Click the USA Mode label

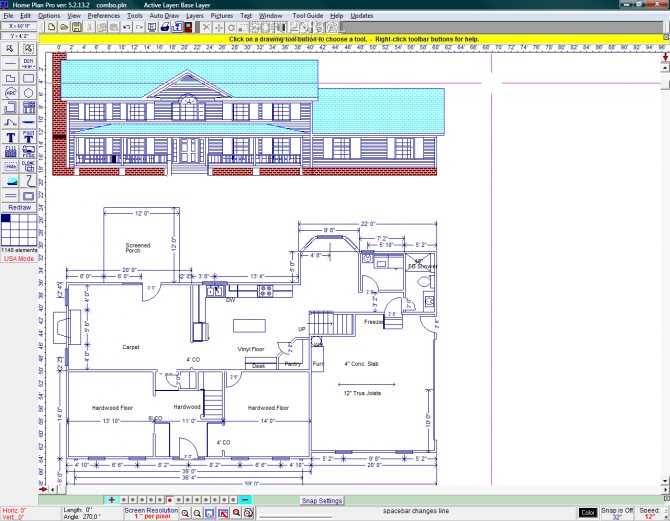click(x=19, y=259)
